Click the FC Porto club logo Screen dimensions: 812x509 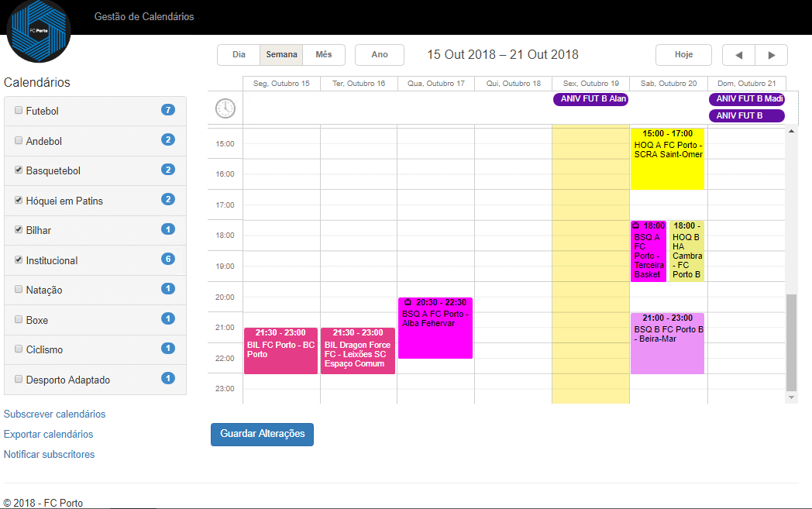click(38, 33)
